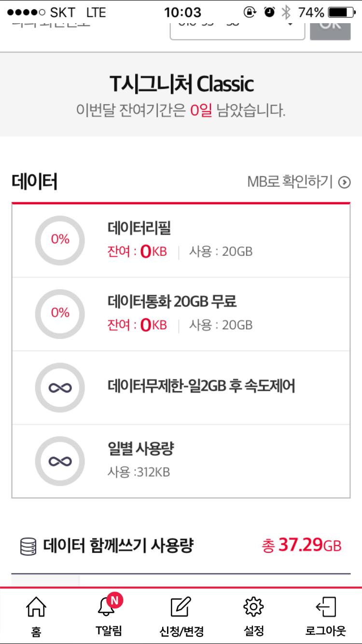Open 설정 settings gear icon
362x644 pixels.
tap(253, 607)
